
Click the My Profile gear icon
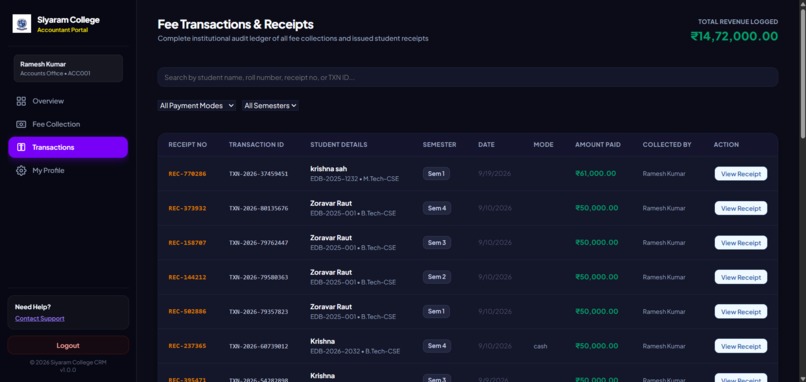point(21,171)
